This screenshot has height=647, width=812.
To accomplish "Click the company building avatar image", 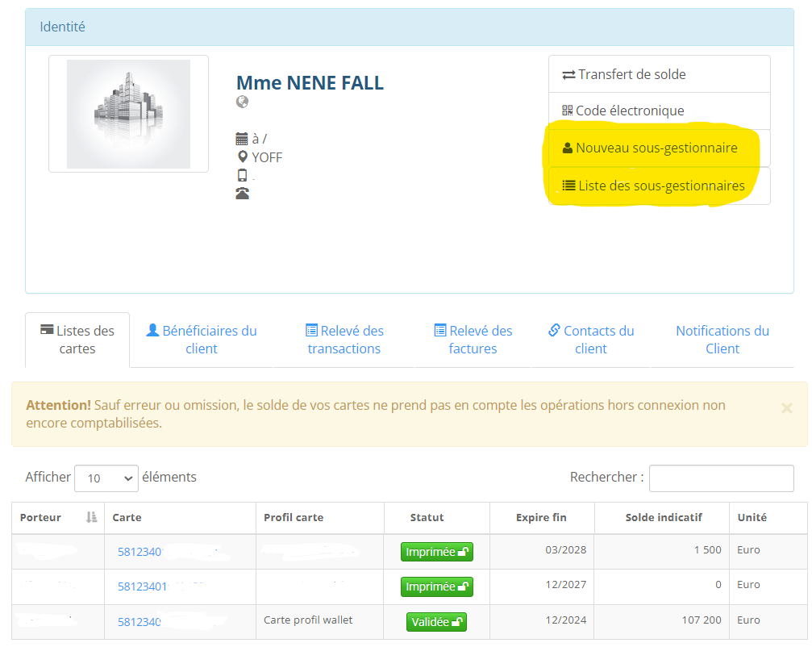I will [x=128, y=114].
